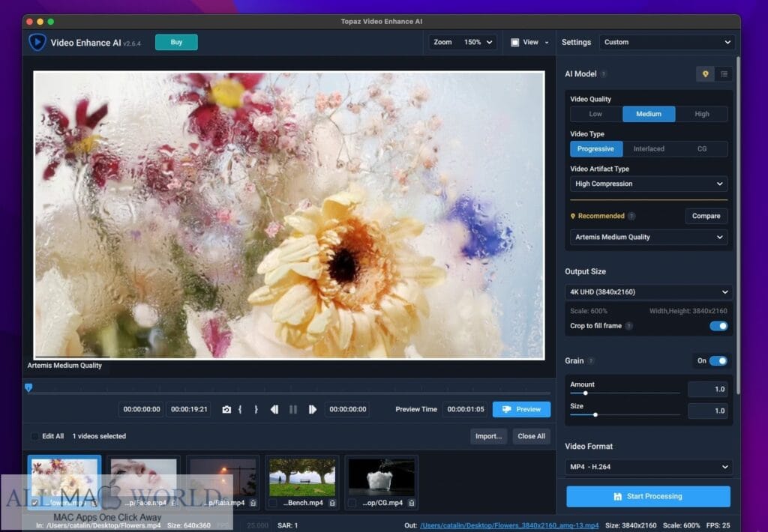
Task: Set the trim out point marker
Action: 256,409
